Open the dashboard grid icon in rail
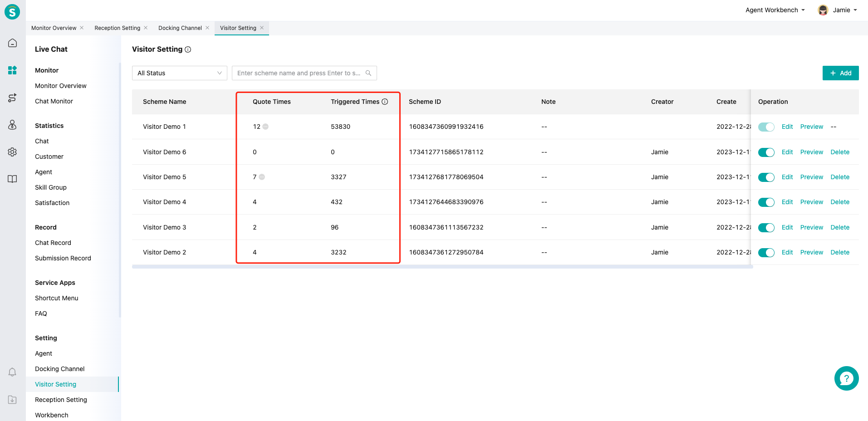This screenshot has width=868, height=421. pyautogui.click(x=12, y=70)
